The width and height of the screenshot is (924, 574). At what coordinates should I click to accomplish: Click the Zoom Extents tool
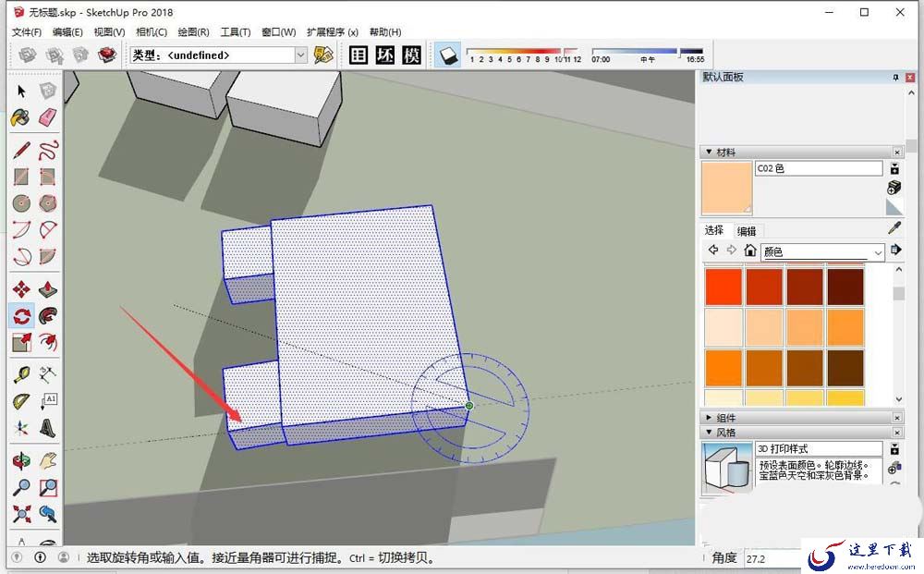coord(22,514)
